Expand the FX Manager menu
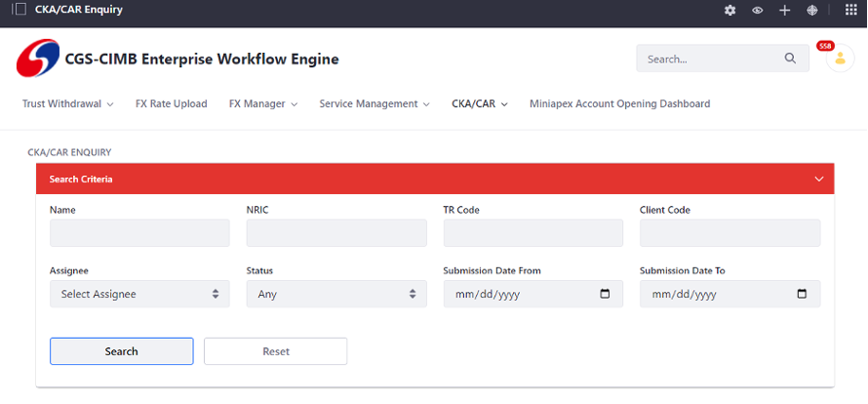Screen dimensions: 868x404 tap(263, 103)
